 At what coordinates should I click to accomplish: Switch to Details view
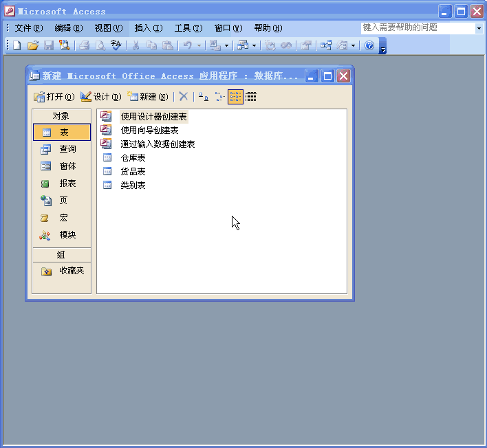pos(251,97)
